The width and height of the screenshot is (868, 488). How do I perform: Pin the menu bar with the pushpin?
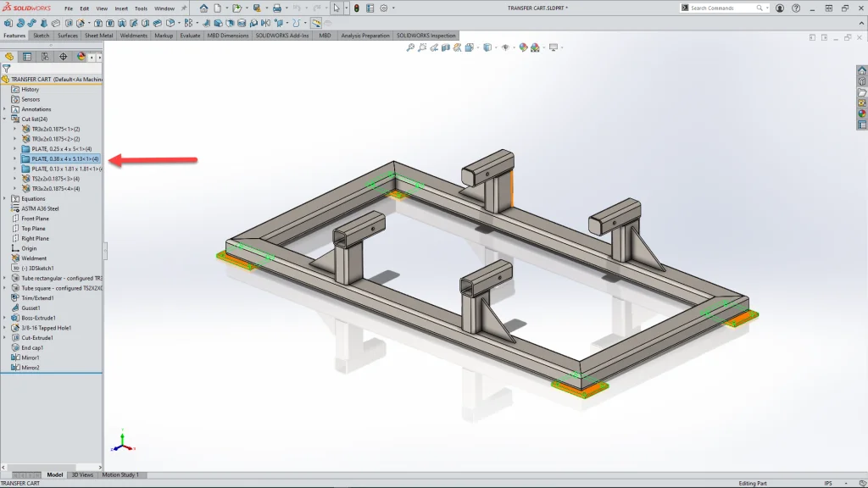tap(184, 8)
